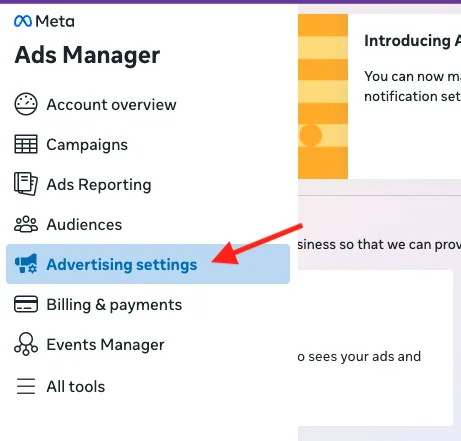The image size is (461, 441).
Task: Open Advertising settings menu item
Action: 148,264
